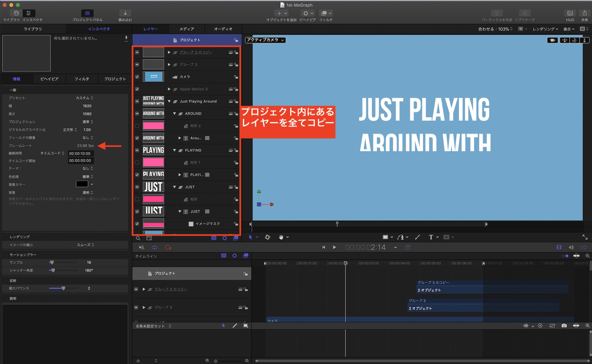Open the ビヘイビア inspector tab
This screenshot has height=364, width=592.
tap(49, 79)
